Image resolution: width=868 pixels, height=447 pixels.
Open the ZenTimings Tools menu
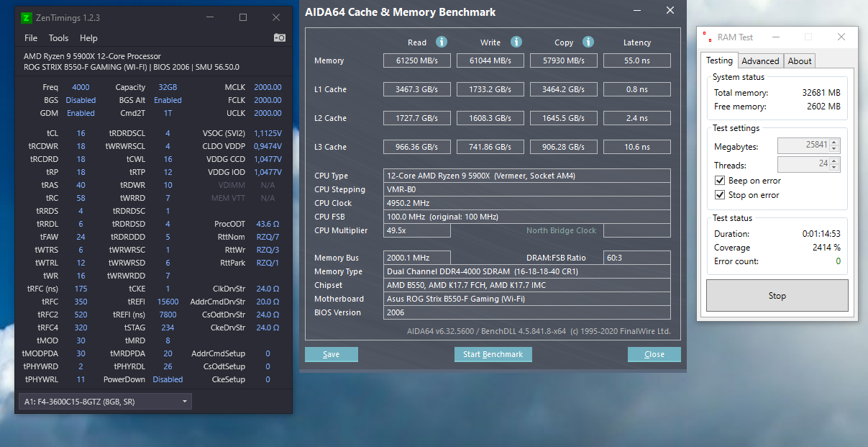[59, 38]
